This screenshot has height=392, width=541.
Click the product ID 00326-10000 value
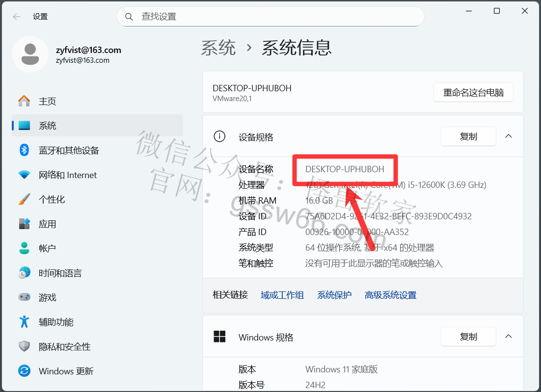(x=357, y=232)
